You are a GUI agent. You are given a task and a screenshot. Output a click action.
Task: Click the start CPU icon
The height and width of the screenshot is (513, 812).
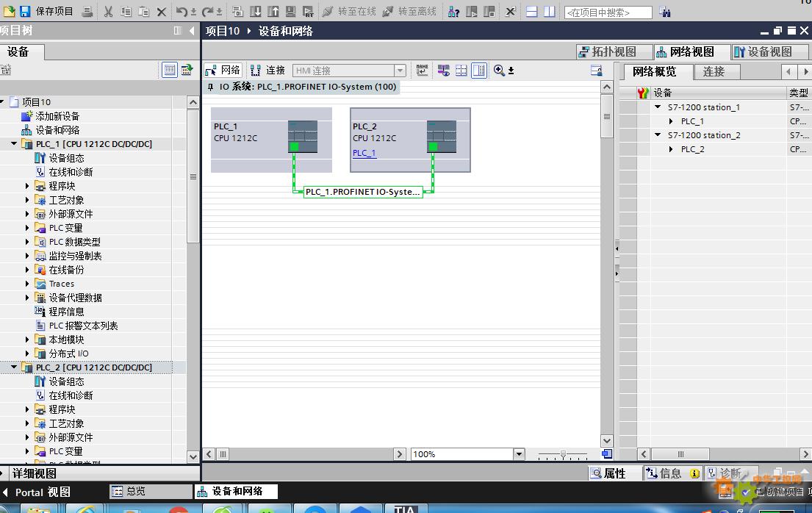tap(471, 12)
